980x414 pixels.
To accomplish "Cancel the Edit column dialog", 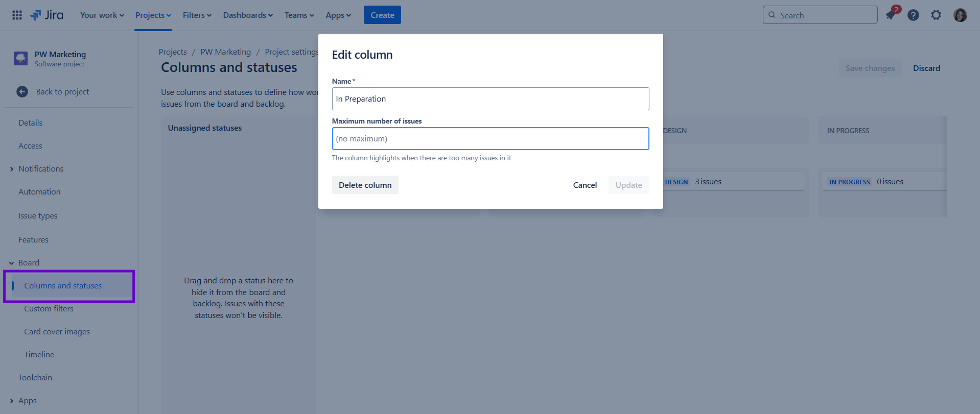I will pyautogui.click(x=585, y=185).
